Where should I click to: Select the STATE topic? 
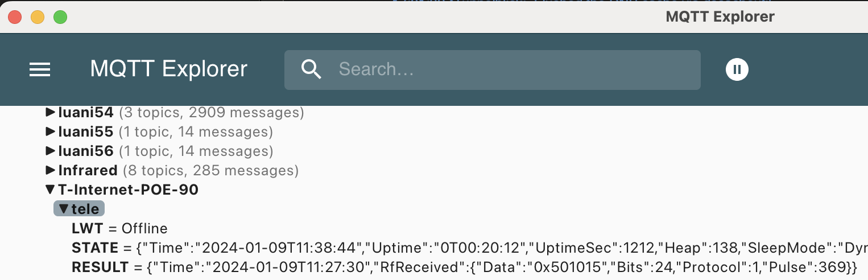(x=93, y=248)
